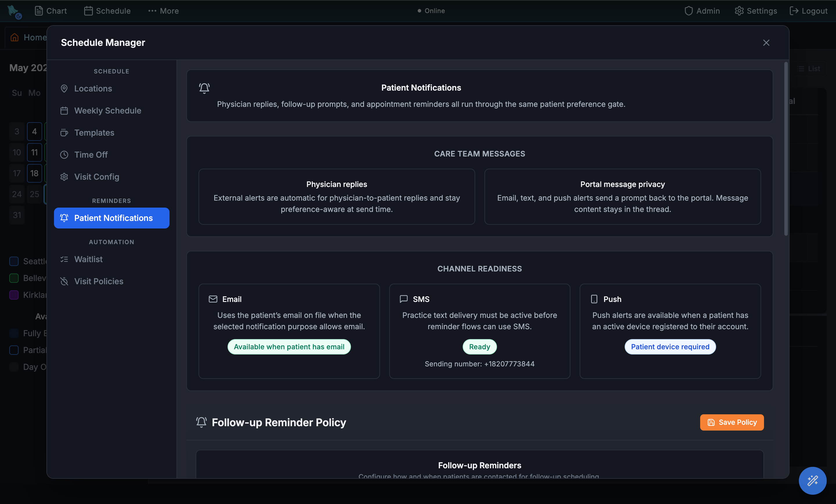
Task: Select May 4 in mini calendar
Action: pyautogui.click(x=34, y=131)
